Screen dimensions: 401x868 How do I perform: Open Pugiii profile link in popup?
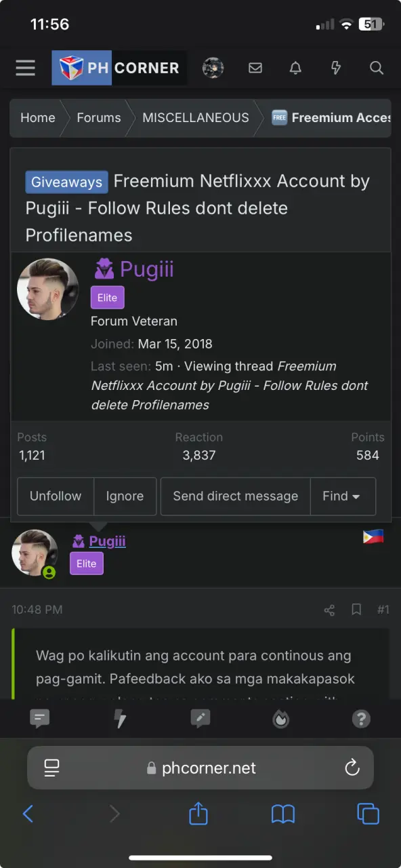point(146,269)
